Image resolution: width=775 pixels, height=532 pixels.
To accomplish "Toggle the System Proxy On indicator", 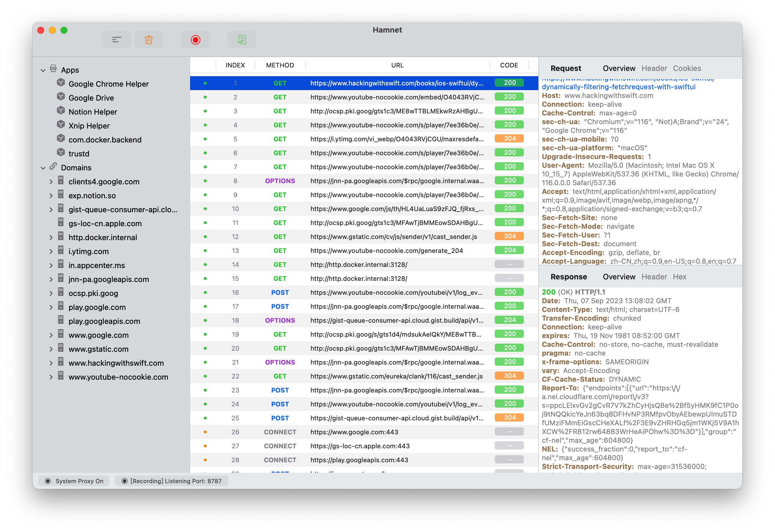I will point(74,481).
